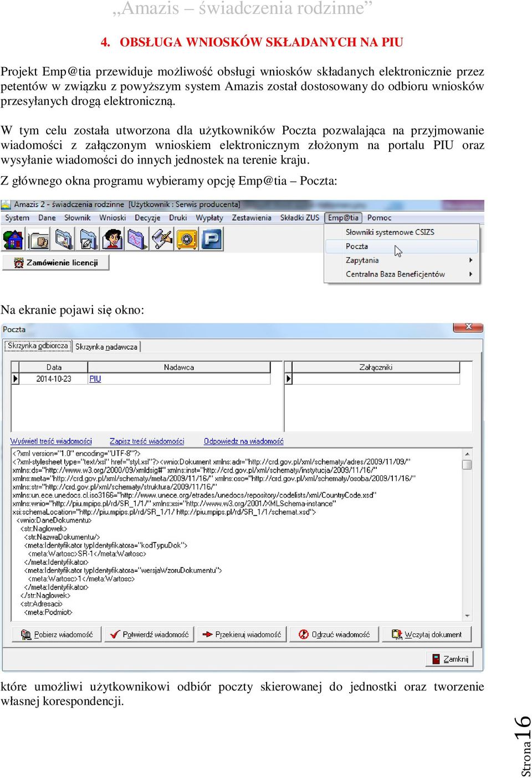Image resolution: width=532 pixels, height=778 pixels.
Task: Close the Poczta window
Action: [x=468, y=327]
